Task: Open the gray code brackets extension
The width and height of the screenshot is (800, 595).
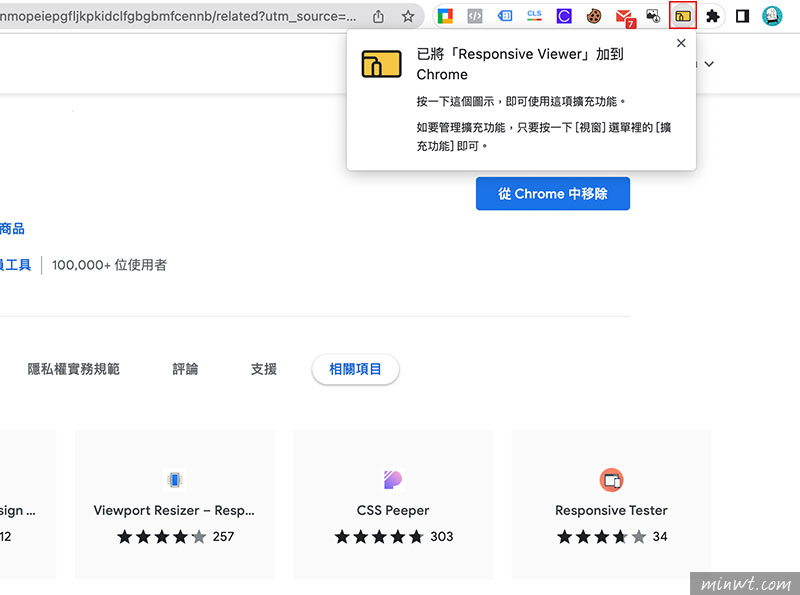Action: pyautogui.click(x=474, y=16)
